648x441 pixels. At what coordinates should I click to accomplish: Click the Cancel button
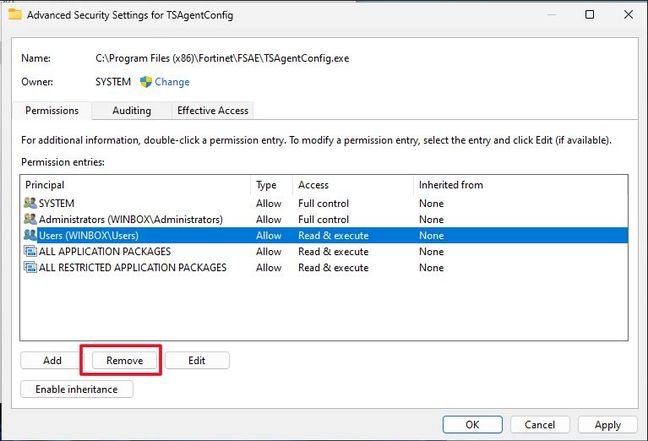click(x=539, y=425)
